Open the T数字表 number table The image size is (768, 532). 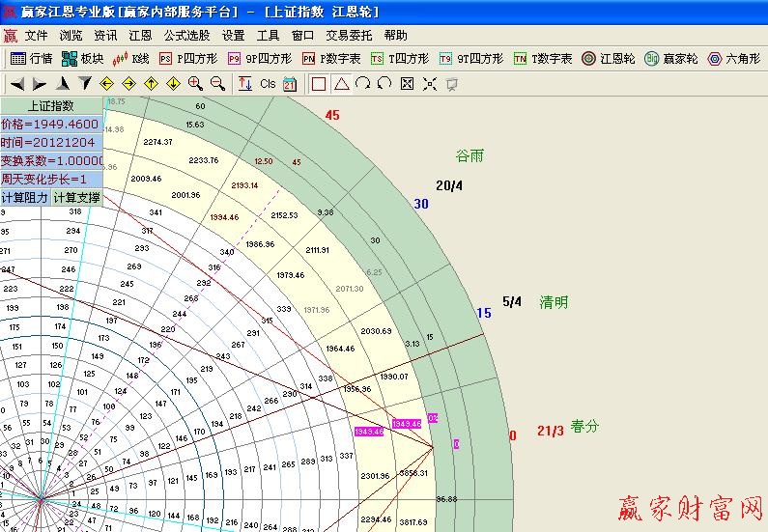click(543, 59)
